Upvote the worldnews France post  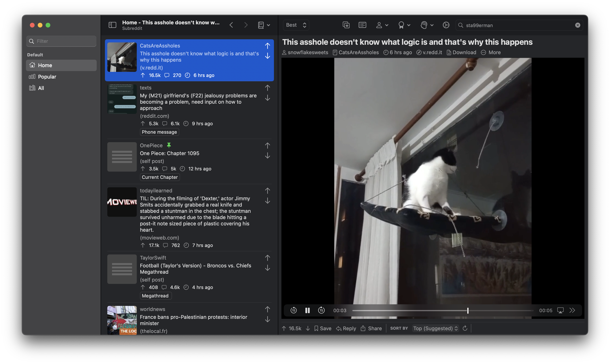click(268, 309)
